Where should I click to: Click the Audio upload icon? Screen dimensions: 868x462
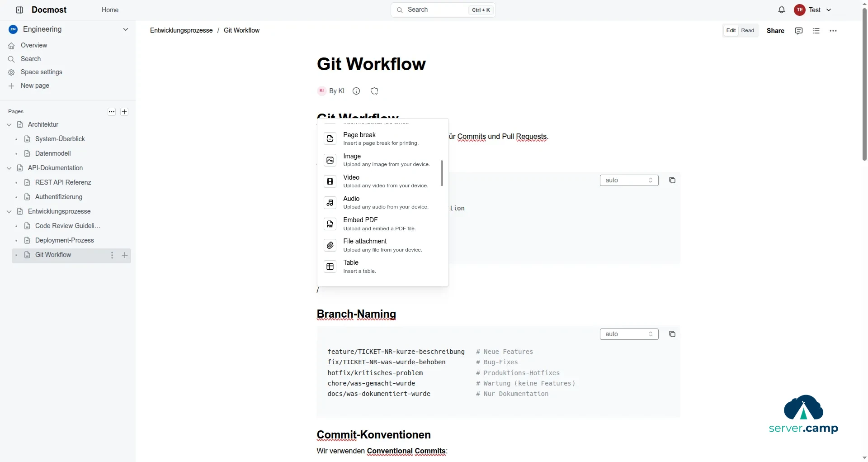click(330, 203)
